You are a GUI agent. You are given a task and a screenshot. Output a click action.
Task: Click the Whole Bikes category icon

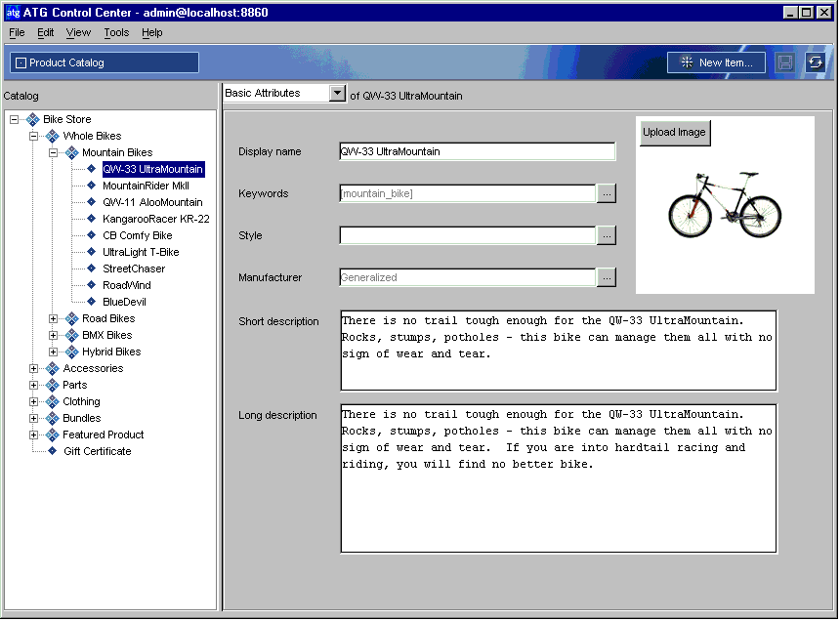point(53,136)
